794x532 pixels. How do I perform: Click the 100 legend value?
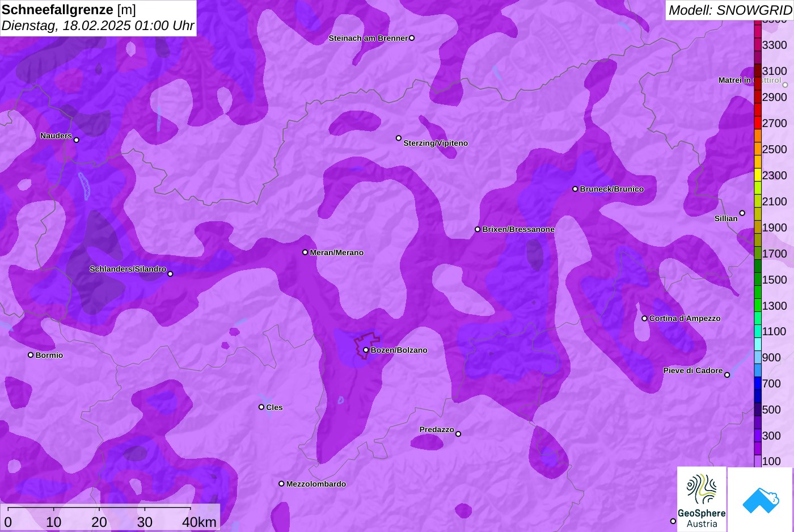click(771, 461)
